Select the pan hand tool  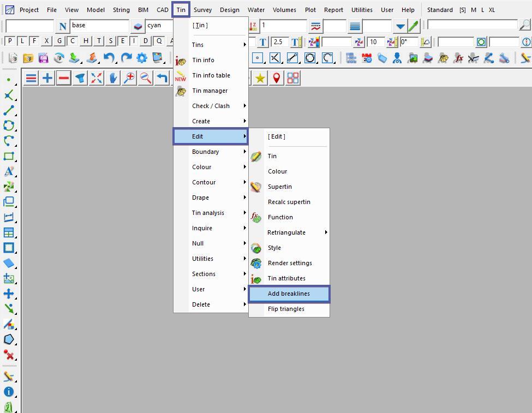[x=112, y=79]
